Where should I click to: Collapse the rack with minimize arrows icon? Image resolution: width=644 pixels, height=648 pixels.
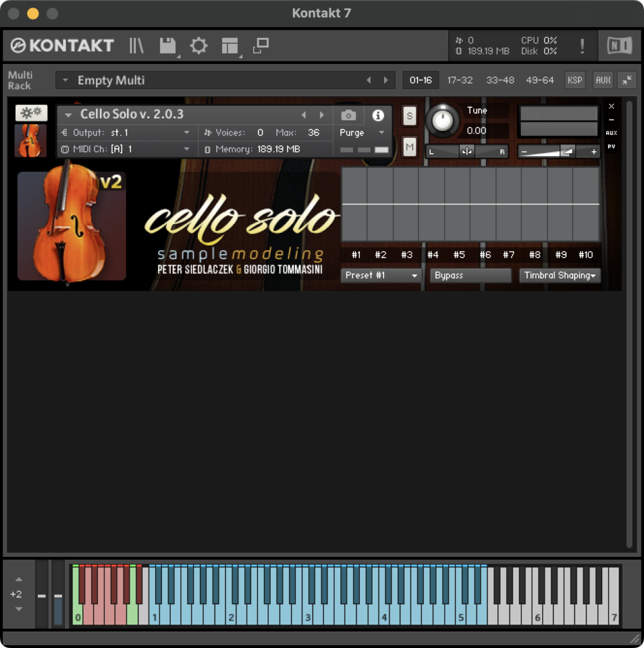point(627,80)
